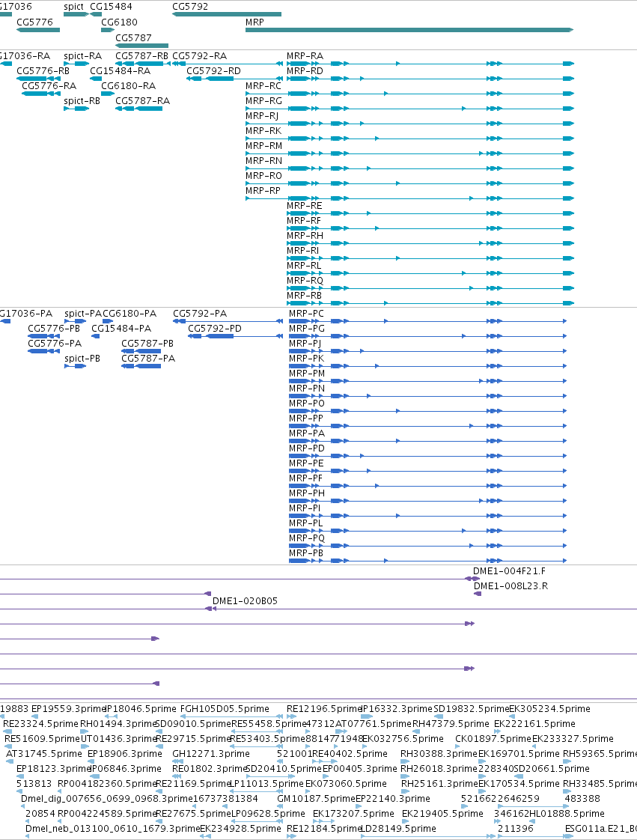The image size is (637, 840).
Task: Click protein MRP-PC
Action: 306,314
